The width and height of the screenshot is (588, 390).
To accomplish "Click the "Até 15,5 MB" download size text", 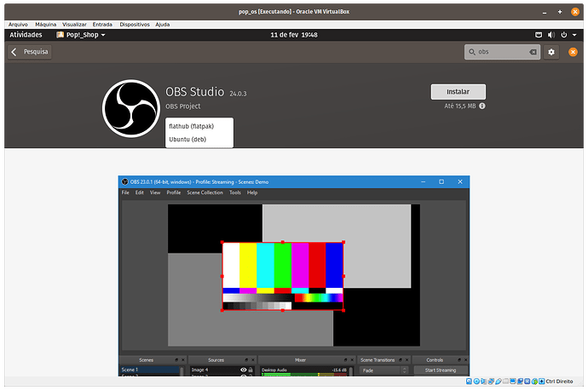I will point(460,106).
